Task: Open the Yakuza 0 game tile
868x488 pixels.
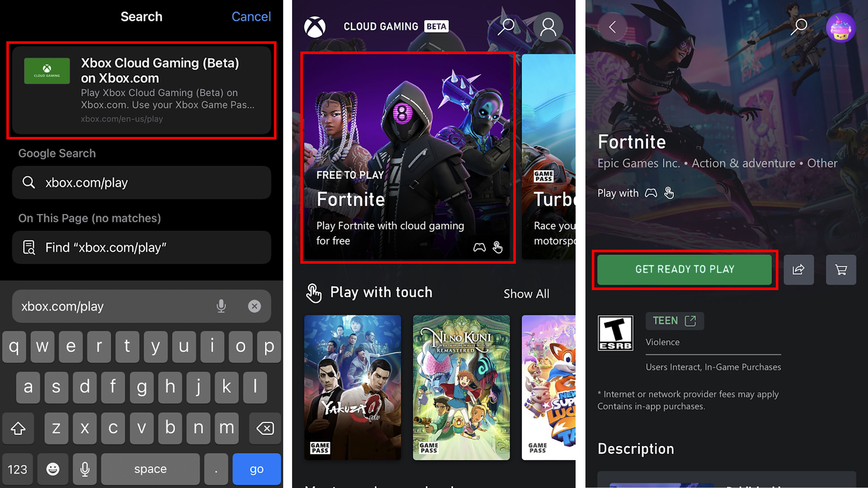Action: 352,388
